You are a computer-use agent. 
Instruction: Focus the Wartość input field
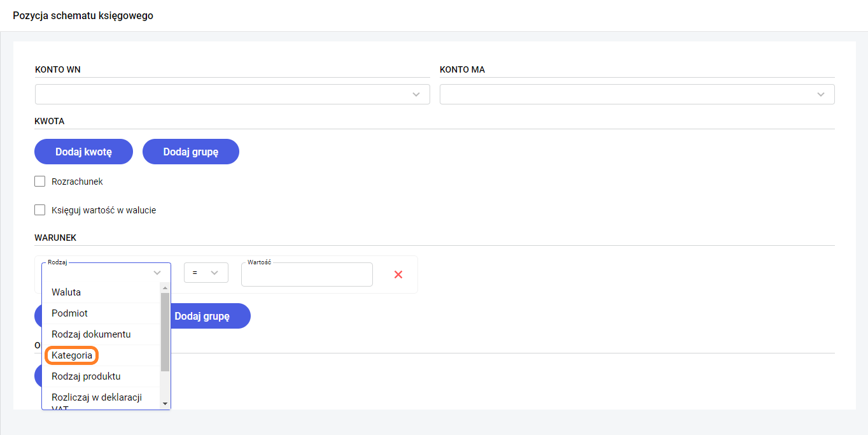pyautogui.click(x=307, y=275)
